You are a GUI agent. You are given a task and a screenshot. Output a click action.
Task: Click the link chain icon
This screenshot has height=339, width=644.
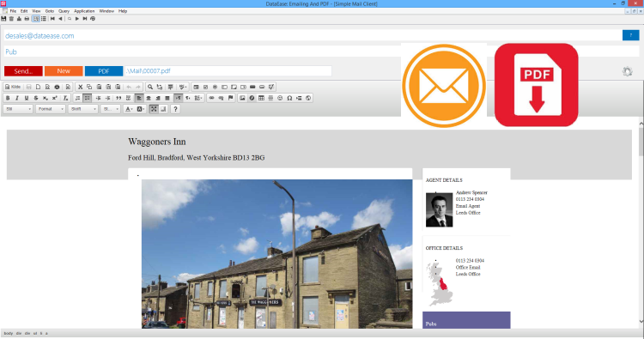point(211,98)
